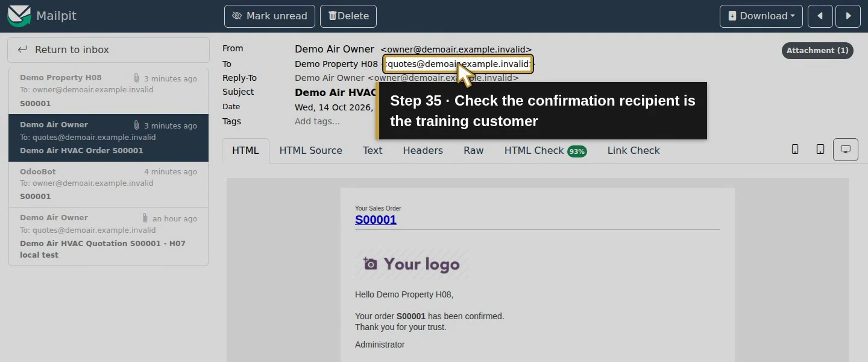
Task: Click the Mark unread button
Action: click(269, 16)
